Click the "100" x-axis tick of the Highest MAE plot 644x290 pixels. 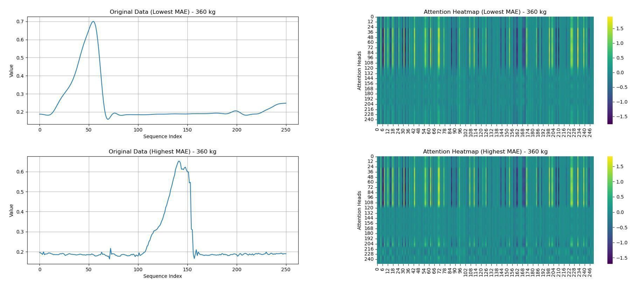click(x=138, y=270)
